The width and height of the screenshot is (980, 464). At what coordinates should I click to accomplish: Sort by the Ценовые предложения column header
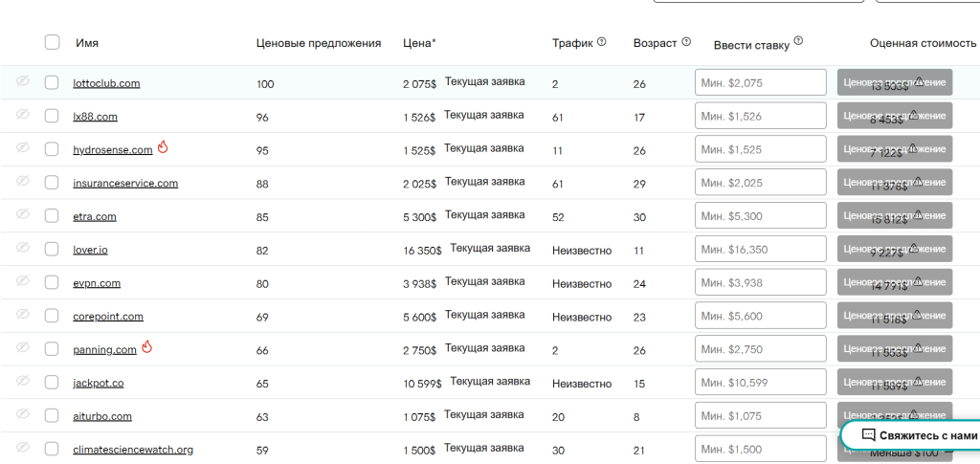point(319,43)
